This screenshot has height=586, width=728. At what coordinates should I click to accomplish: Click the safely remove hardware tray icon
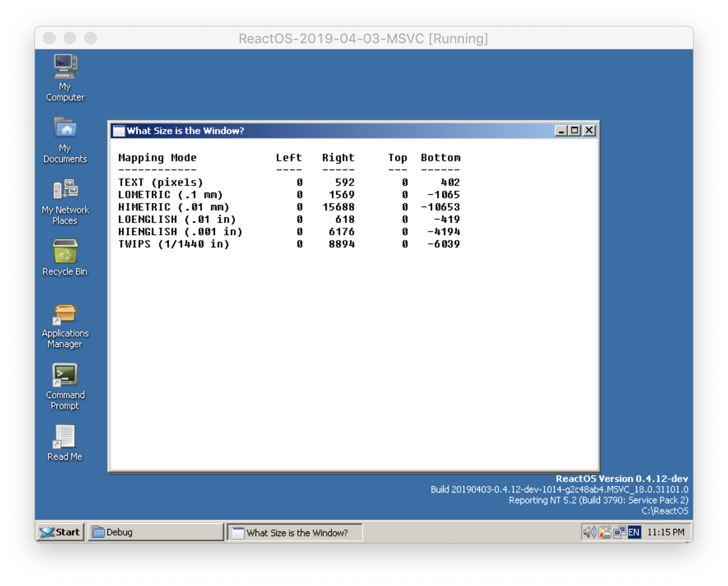click(x=605, y=532)
